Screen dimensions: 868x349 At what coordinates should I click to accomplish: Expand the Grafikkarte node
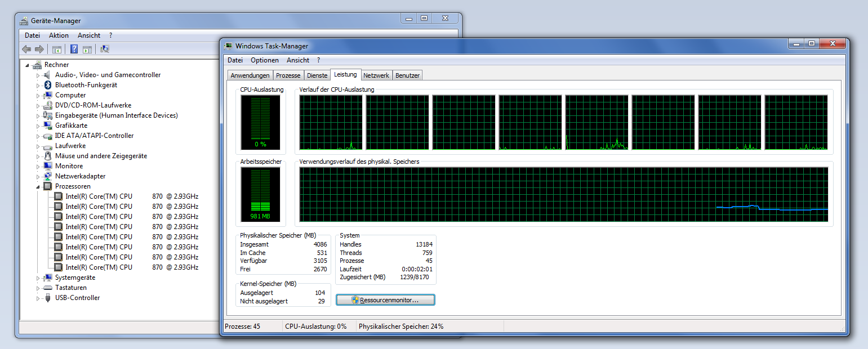[x=38, y=126]
